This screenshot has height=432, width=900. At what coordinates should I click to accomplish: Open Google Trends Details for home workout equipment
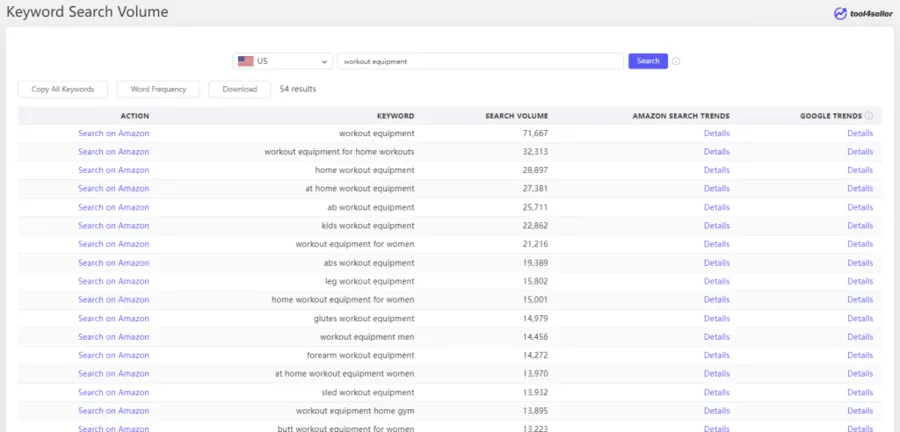point(860,170)
